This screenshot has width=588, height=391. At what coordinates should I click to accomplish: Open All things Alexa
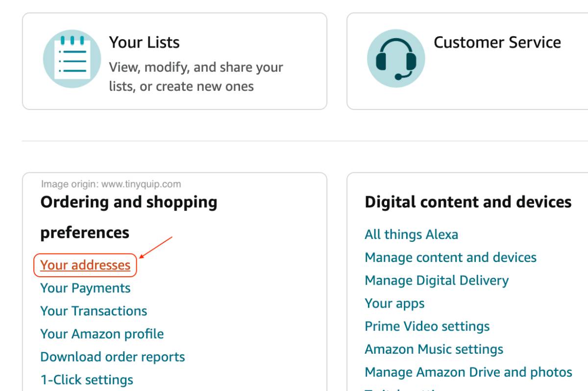(411, 235)
